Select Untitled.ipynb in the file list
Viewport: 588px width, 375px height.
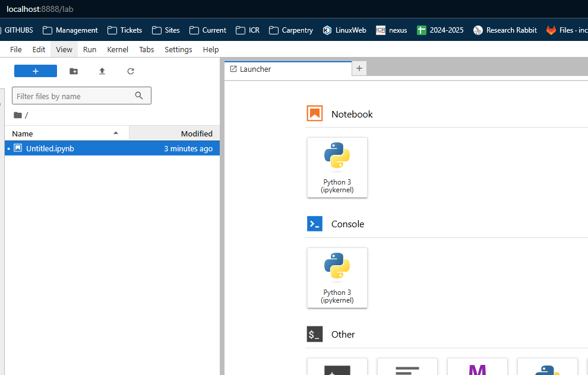point(112,148)
